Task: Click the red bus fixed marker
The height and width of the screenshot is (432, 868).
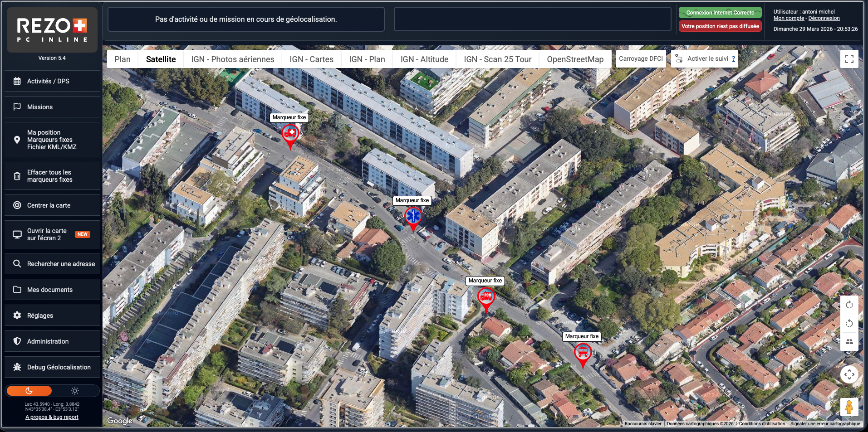Action: click(x=583, y=352)
